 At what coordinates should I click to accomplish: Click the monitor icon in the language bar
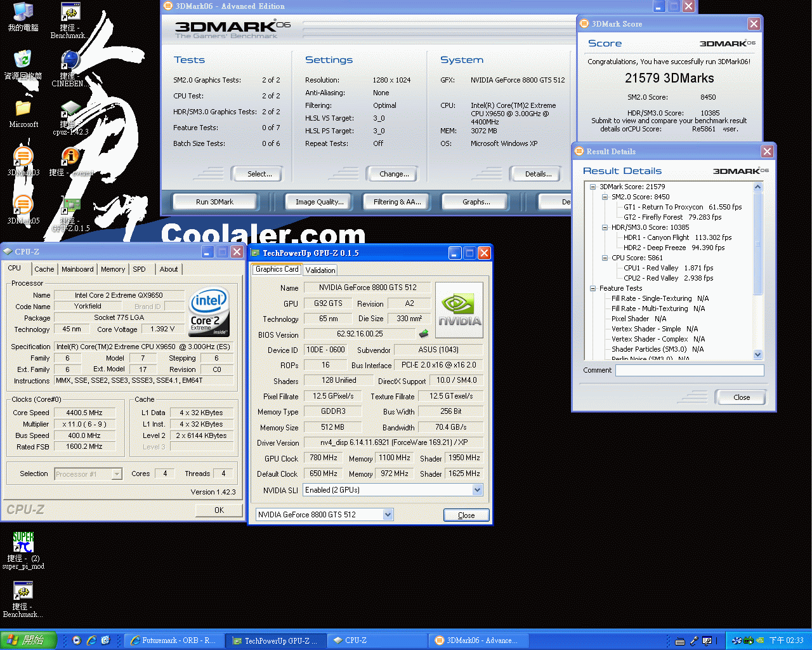tap(707, 641)
